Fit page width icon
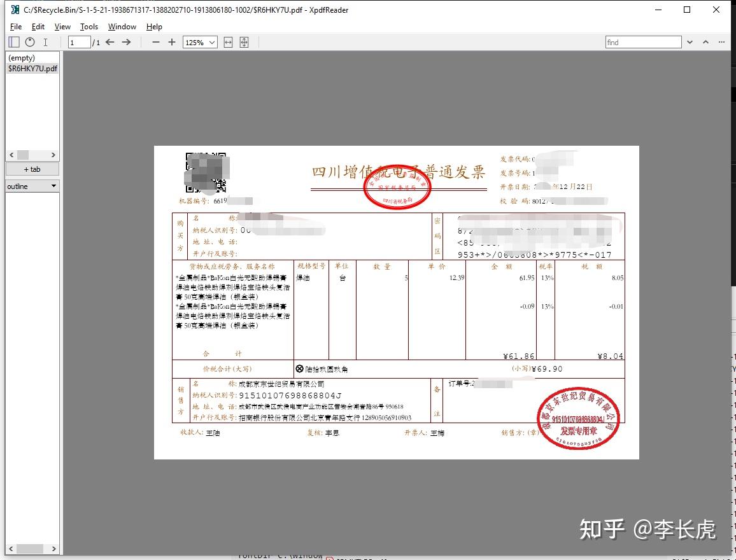Viewport: 736px width, 560px height. [228, 42]
